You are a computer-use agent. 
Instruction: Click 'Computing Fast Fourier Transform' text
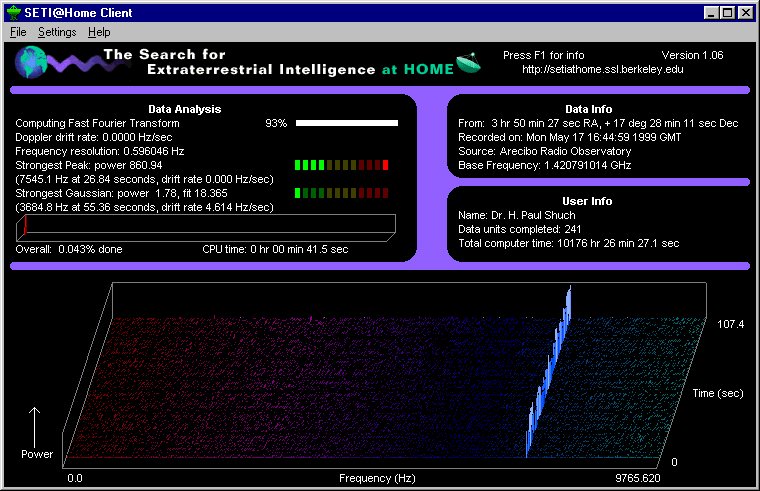97,124
